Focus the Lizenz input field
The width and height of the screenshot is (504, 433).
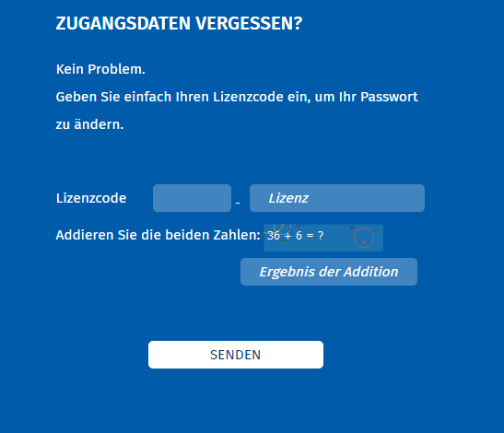click(337, 198)
